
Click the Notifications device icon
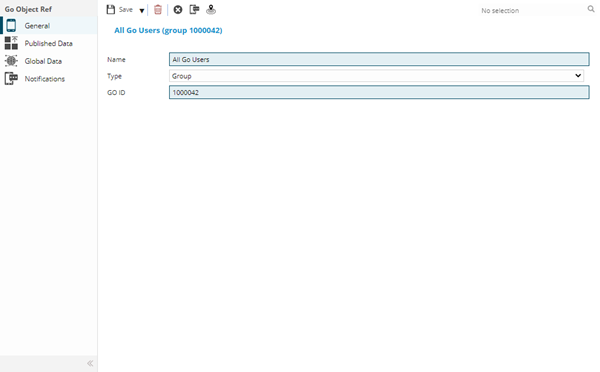pyautogui.click(x=11, y=78)
